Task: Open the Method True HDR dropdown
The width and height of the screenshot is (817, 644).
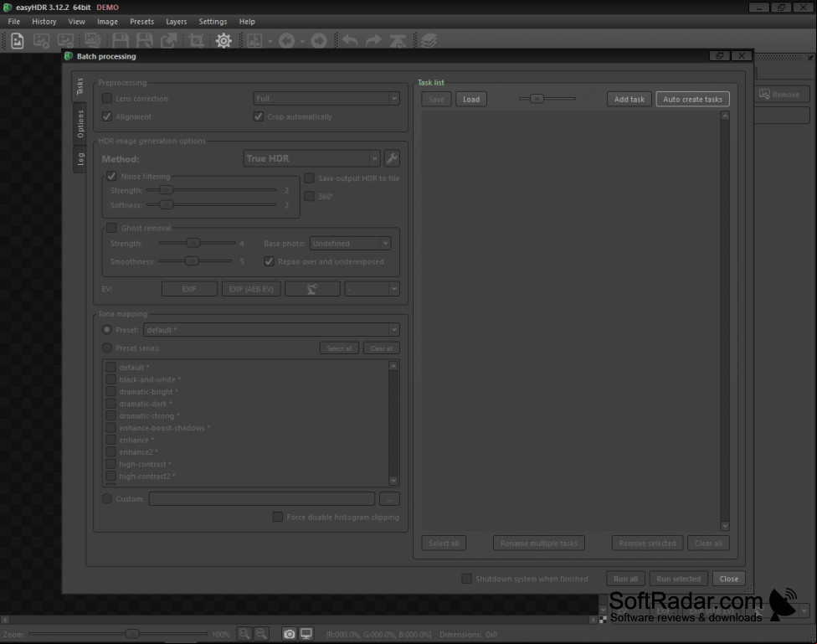Action: [x=311, y=158]
